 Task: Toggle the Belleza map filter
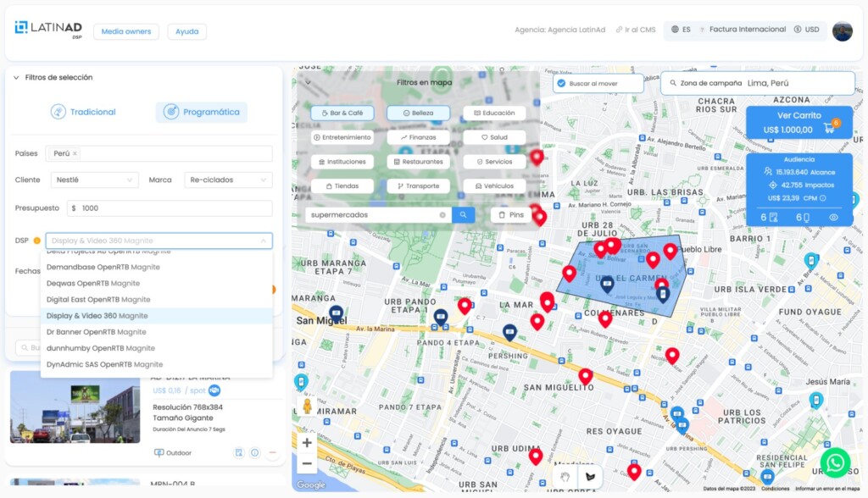(418, 113)
